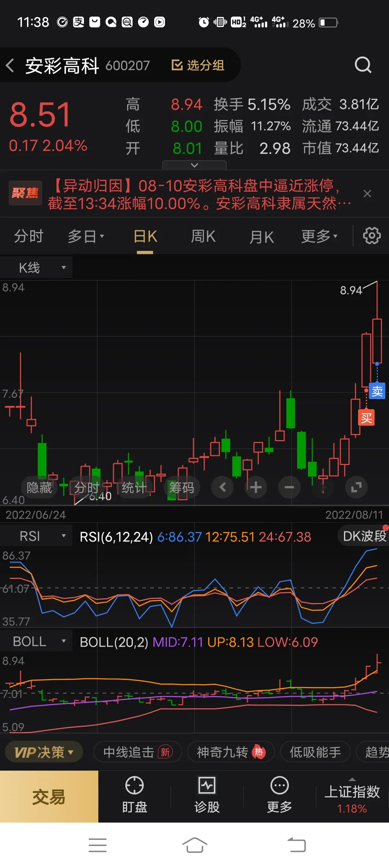389x868 pixels.
Task: Tap the 交易 trade button
Action: (49, 797)
